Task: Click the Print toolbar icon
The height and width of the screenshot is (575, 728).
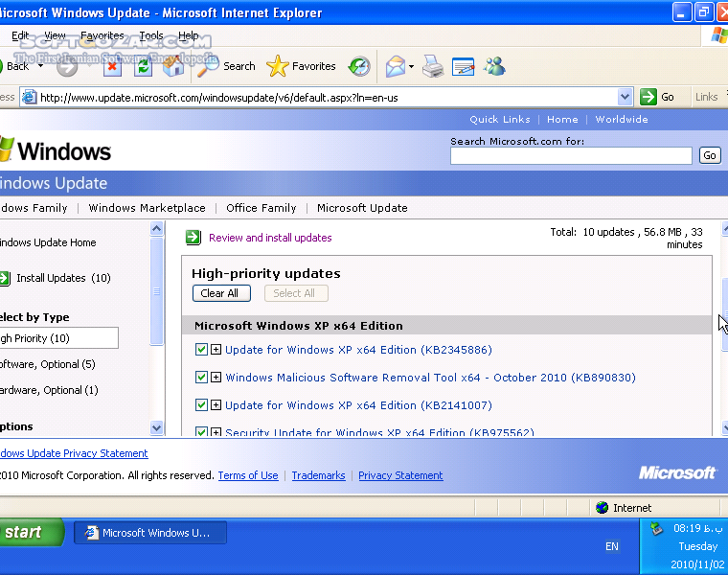Action: [x=433, y=66]
